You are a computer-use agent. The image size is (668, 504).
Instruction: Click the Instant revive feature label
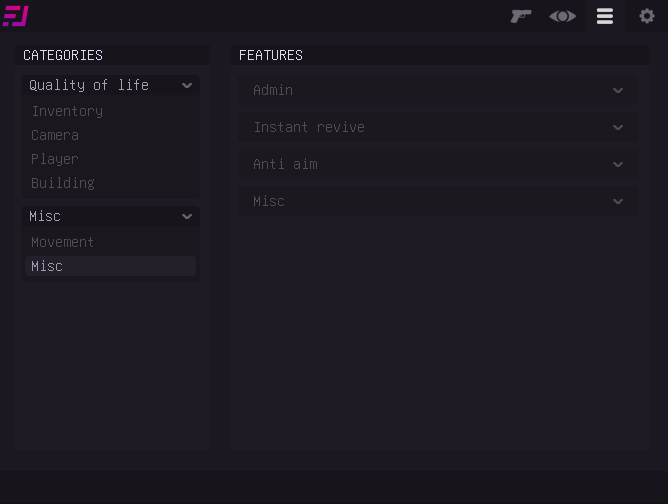tap(309, 127)
